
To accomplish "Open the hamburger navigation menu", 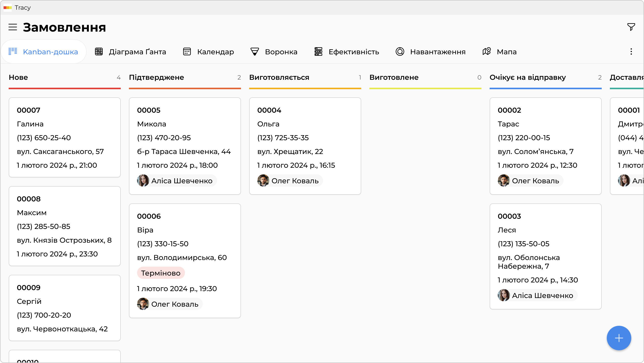I will [13, 27].
